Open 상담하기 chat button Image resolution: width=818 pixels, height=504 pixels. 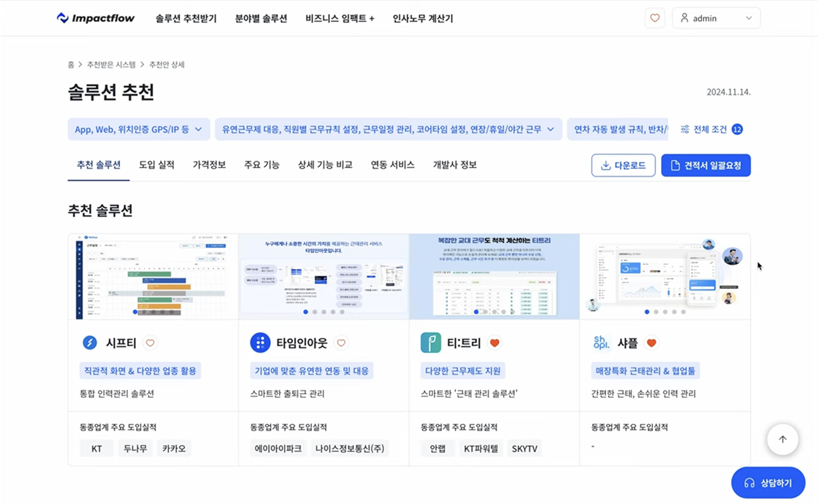[768, 482]
